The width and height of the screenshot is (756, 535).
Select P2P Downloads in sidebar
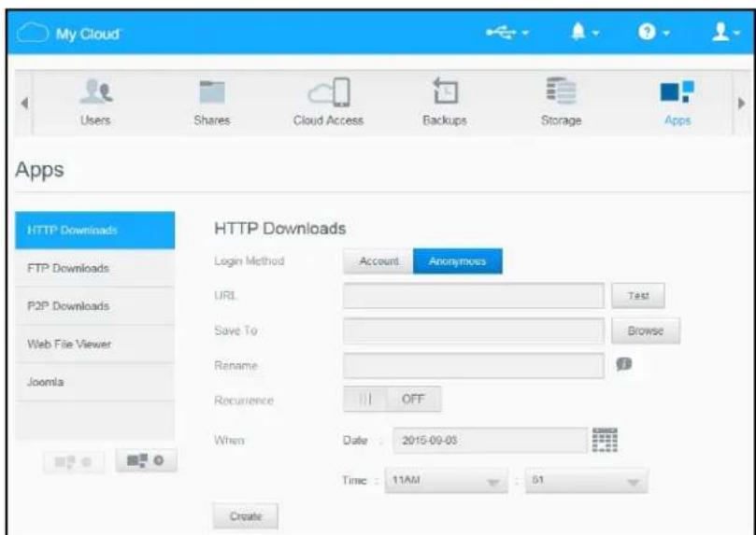point(95,306)
